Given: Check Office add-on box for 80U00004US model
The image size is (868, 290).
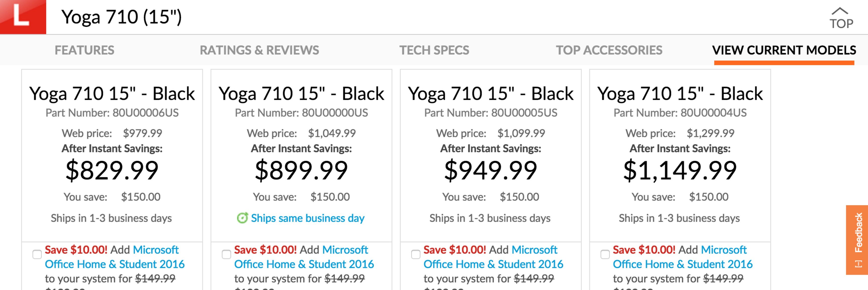Looking at the screenshot, I should coord(605,254).
